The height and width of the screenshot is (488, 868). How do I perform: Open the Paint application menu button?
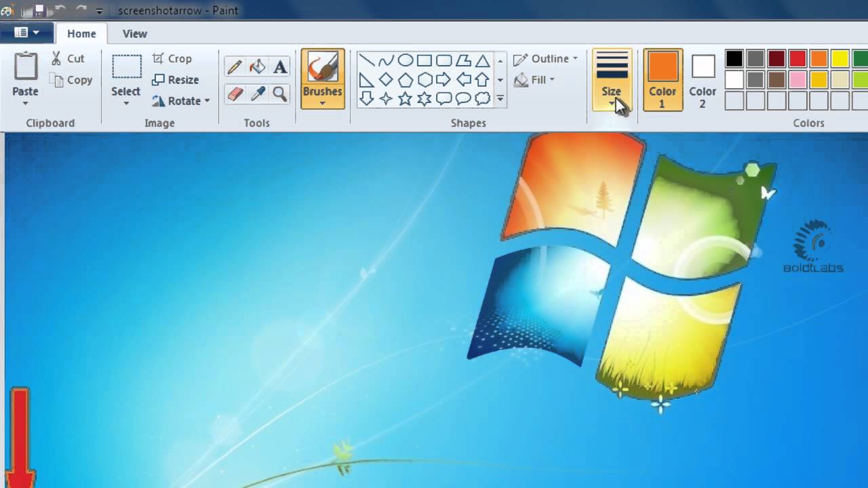[x=26, y=33]
